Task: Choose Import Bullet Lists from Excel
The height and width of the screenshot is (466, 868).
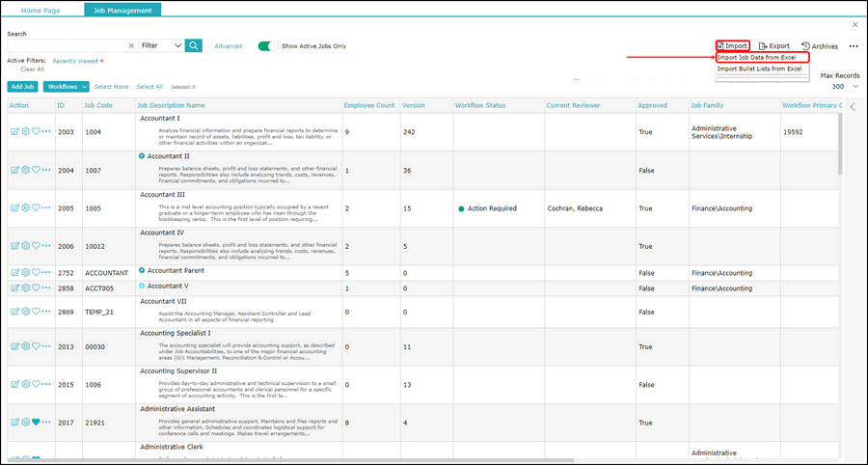Action: [x=760, y=69]
